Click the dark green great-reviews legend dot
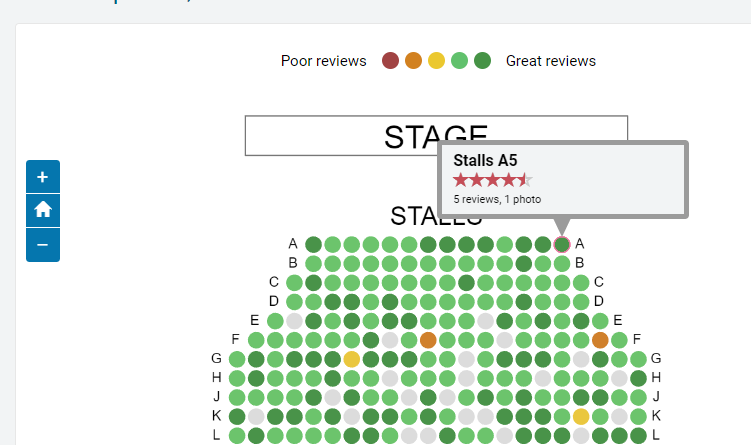The image size is (751, 445). tap(482, 61)
